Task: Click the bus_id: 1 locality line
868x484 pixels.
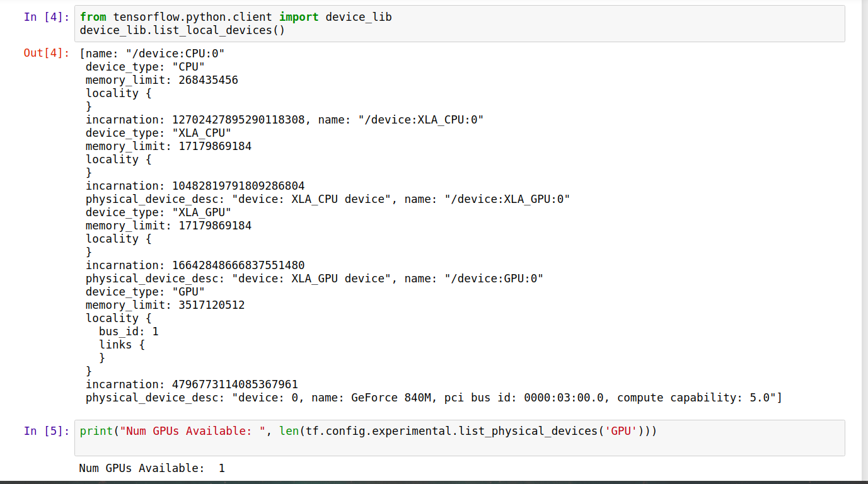Action: (129, 331)
